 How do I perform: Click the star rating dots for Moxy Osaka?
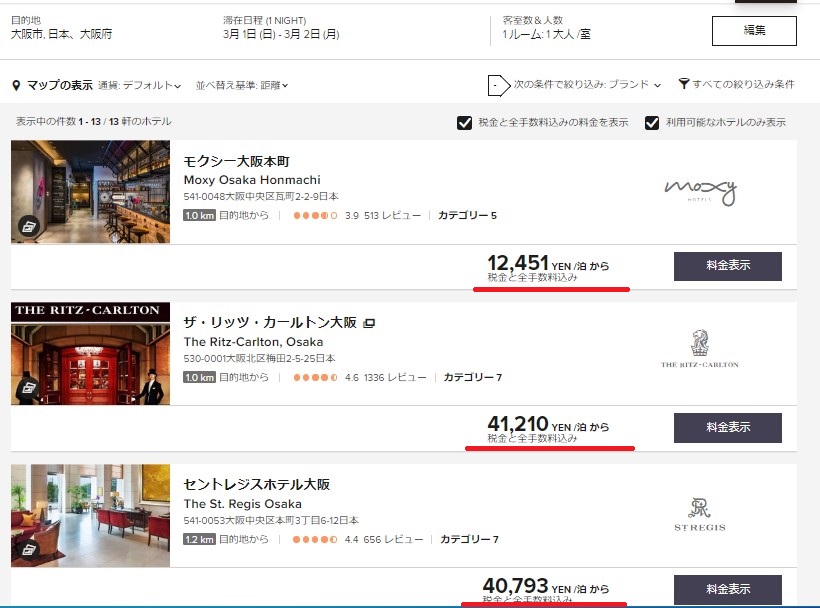click(x=315, y=215)
